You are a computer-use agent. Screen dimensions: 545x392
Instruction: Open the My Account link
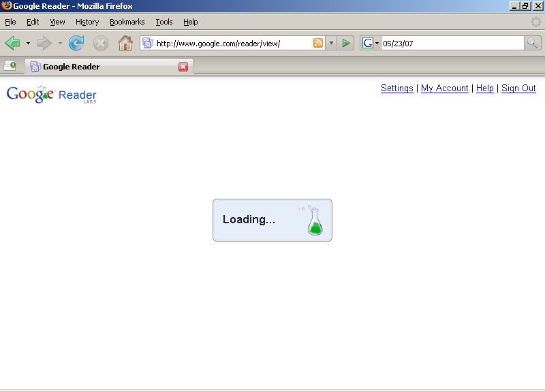coord(445,88)
